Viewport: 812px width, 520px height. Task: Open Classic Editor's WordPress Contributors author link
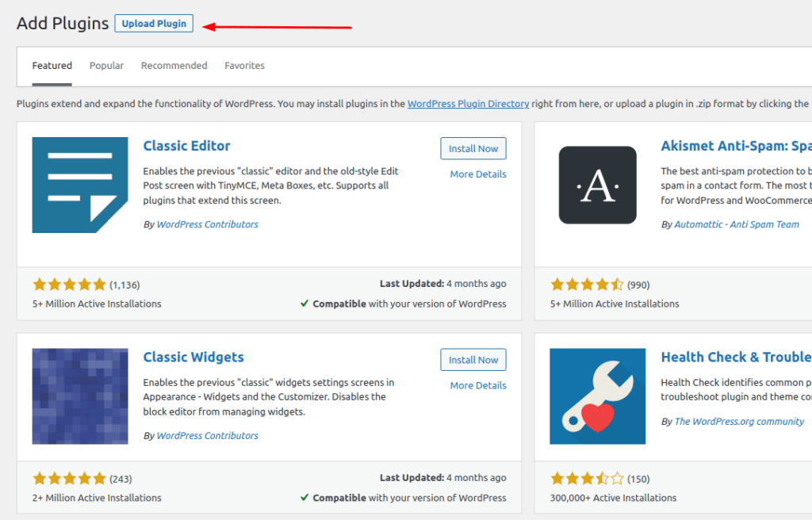click(x=207, y=224)
